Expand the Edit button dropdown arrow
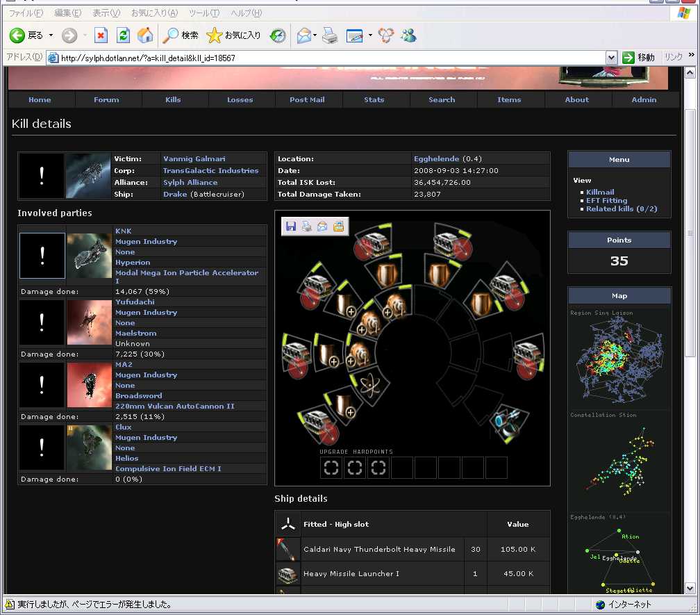 (370, 35)
